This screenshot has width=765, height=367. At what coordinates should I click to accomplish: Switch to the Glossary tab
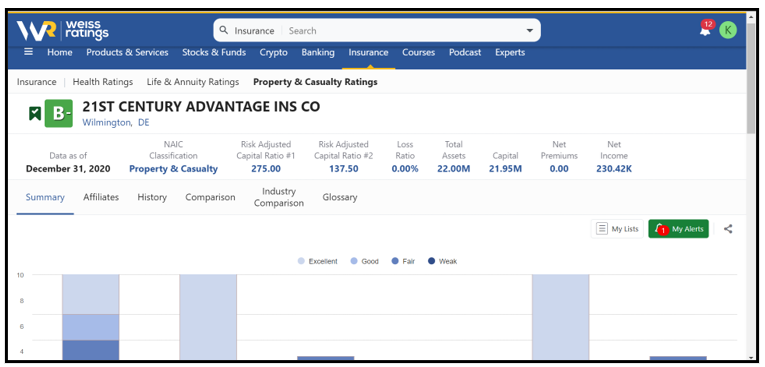340,197
